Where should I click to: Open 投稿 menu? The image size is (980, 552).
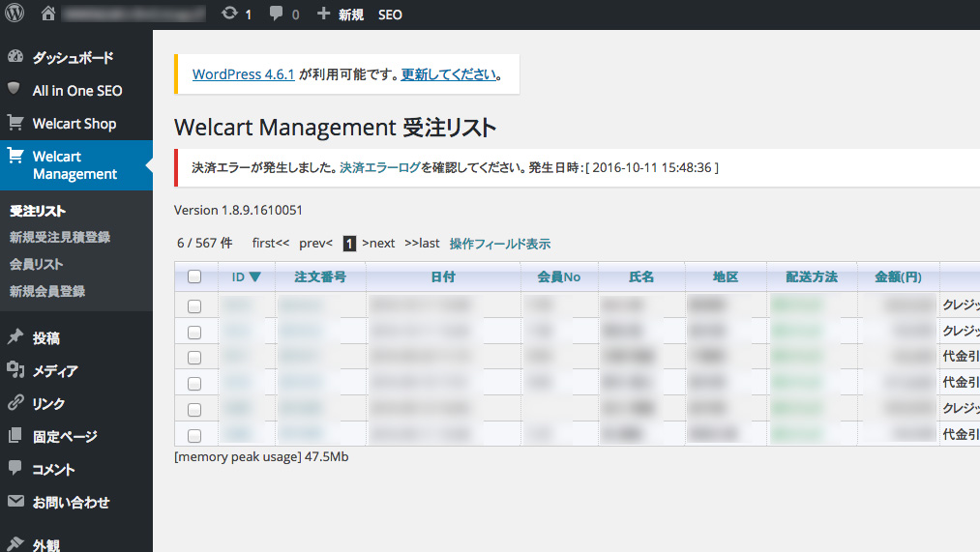[x=46, y=337]
